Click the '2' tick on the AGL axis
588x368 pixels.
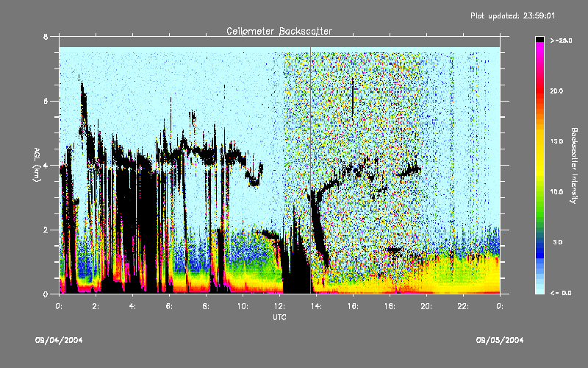tap(46, 230)
